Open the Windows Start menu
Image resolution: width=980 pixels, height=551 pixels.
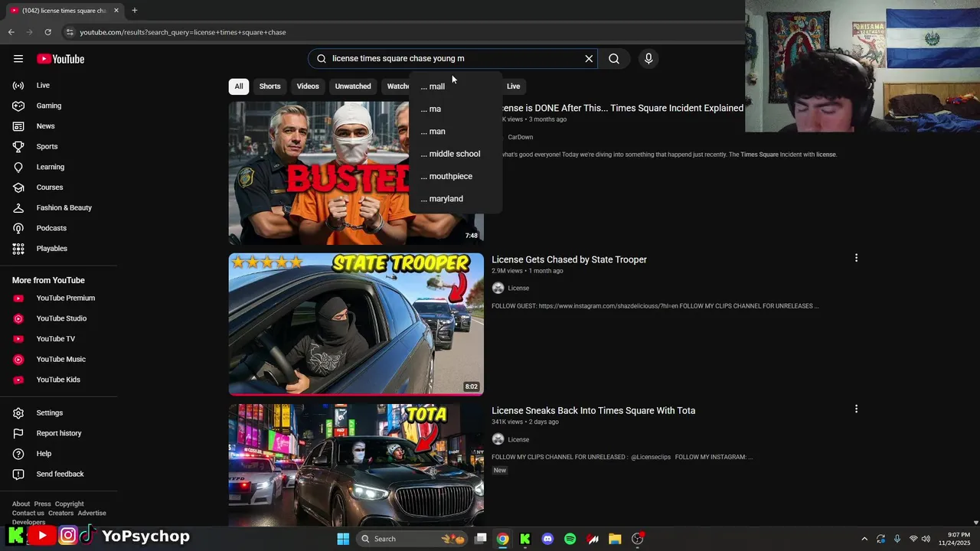pos(343,539)
